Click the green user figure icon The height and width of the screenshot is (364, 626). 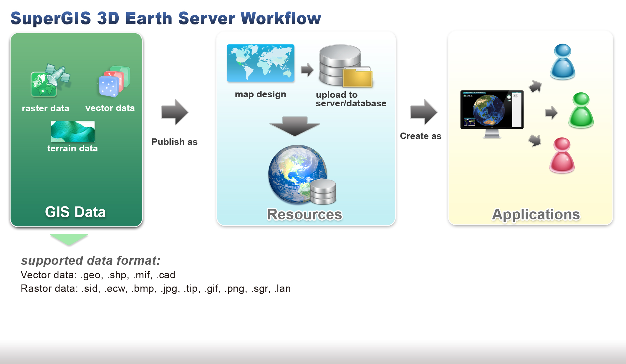pos(581,110)
